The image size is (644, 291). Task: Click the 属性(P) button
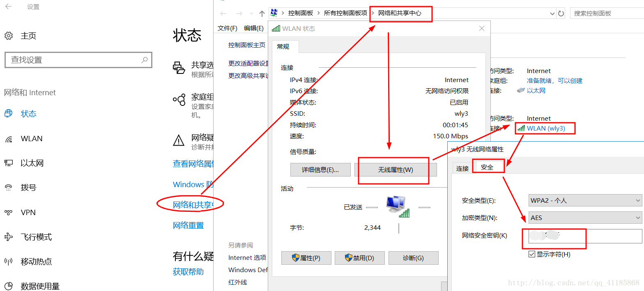[306, 258]
